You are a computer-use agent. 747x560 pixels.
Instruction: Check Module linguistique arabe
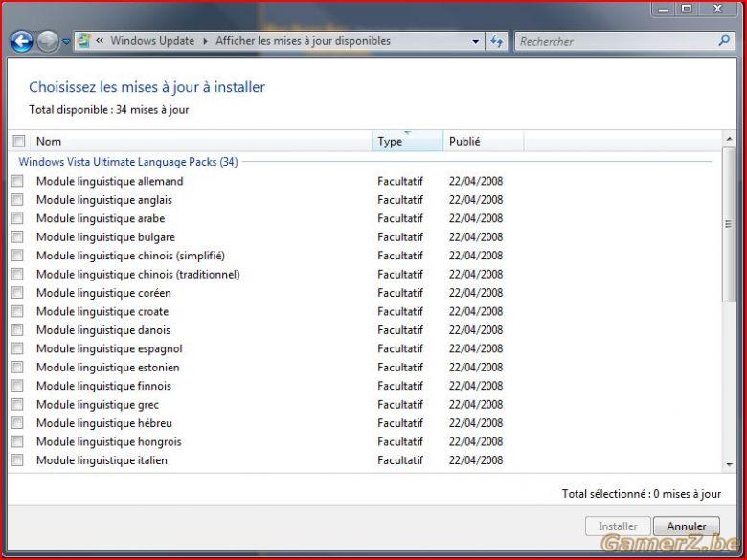coord(17,218)
